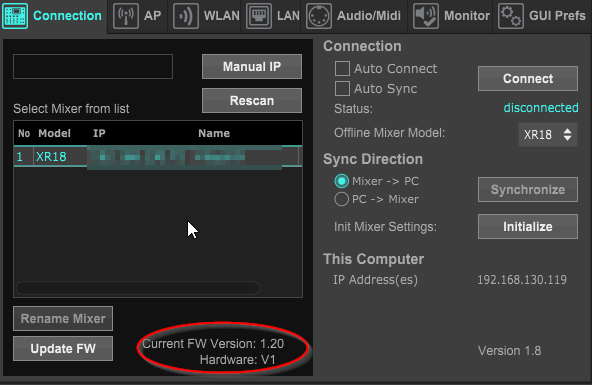Enable the Auto Sync checkbox
592x385 pixels.
pyautogui.click(x=342, y=89)
